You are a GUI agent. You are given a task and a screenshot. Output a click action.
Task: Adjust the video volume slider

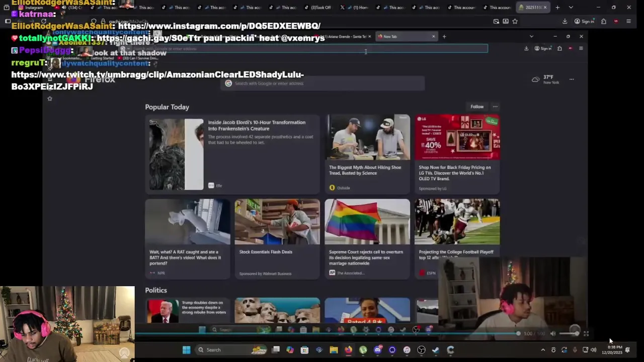click(x=569, y=333)
